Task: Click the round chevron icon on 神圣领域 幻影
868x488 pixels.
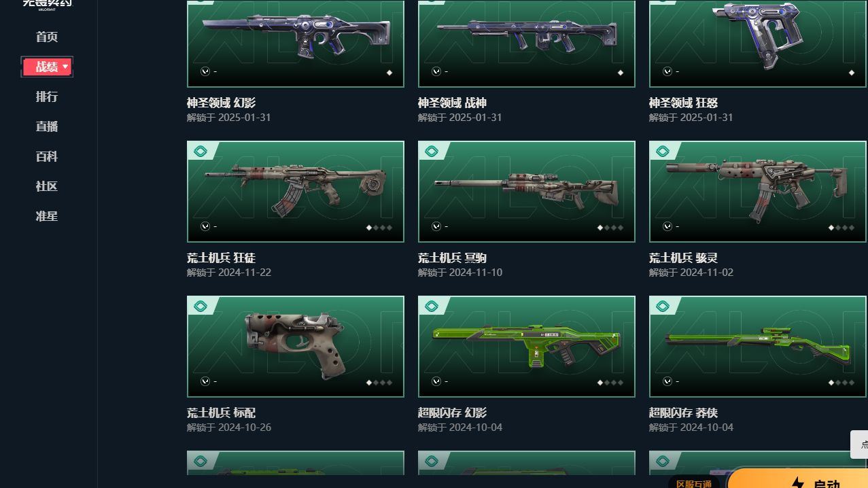Action: point(205,71)
